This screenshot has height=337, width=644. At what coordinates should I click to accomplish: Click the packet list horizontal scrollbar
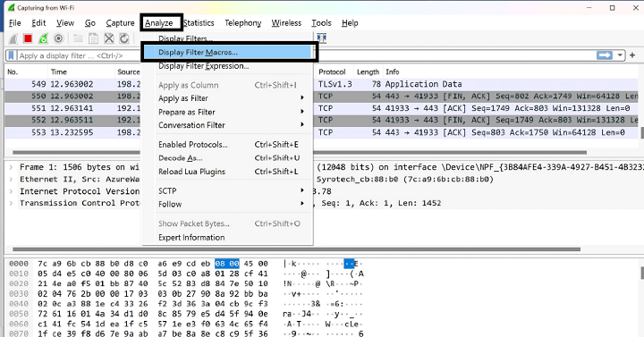pos(300,152)
